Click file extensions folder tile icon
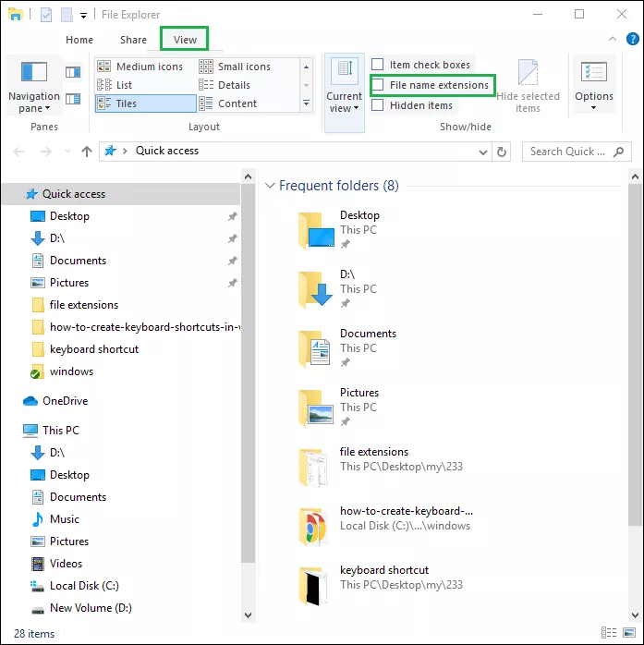Viewport: 644px width, 645px height. [x=314, y=467]
